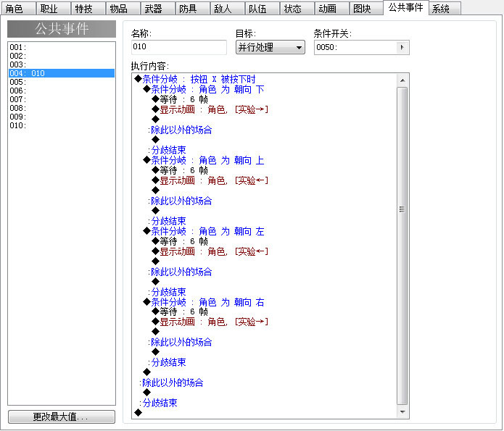This screenshot has width=504, height=431.
Task: Select list entry 004: 010
Action: tap(62, 73)
